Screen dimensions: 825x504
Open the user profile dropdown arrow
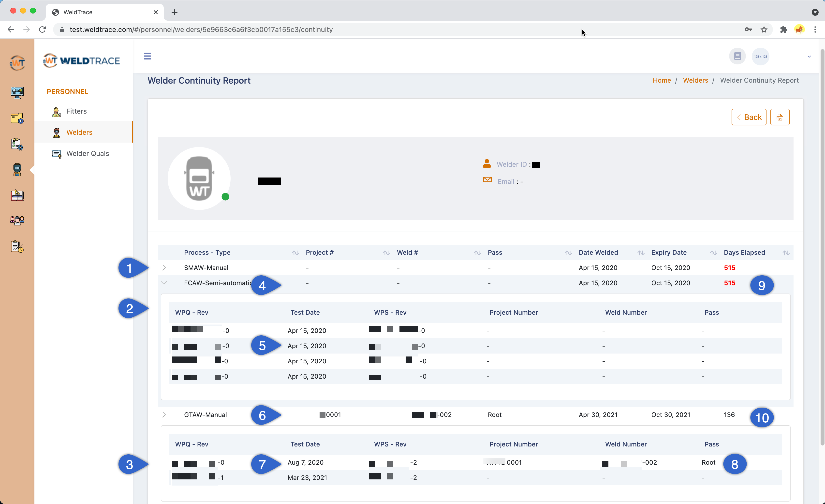click(x=809, y=57)
